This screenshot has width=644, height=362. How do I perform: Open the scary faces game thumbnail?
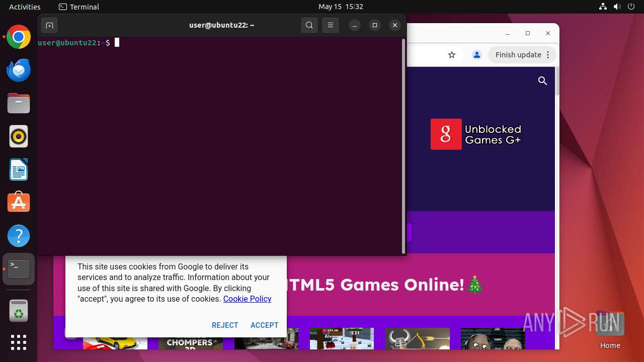click(493, 338)
